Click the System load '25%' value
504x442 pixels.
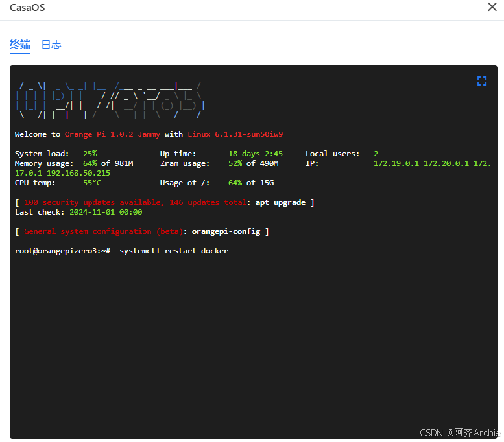pos(90,154)
